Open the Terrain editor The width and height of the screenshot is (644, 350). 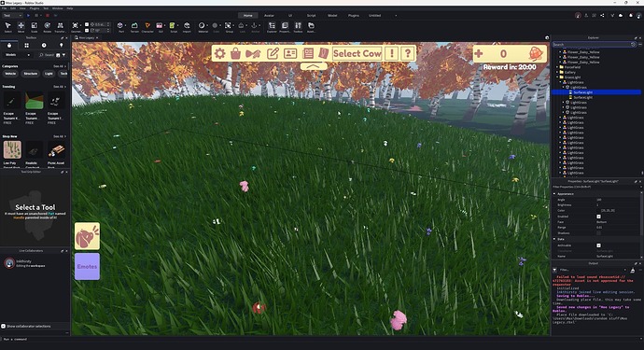tap(134, 27)
